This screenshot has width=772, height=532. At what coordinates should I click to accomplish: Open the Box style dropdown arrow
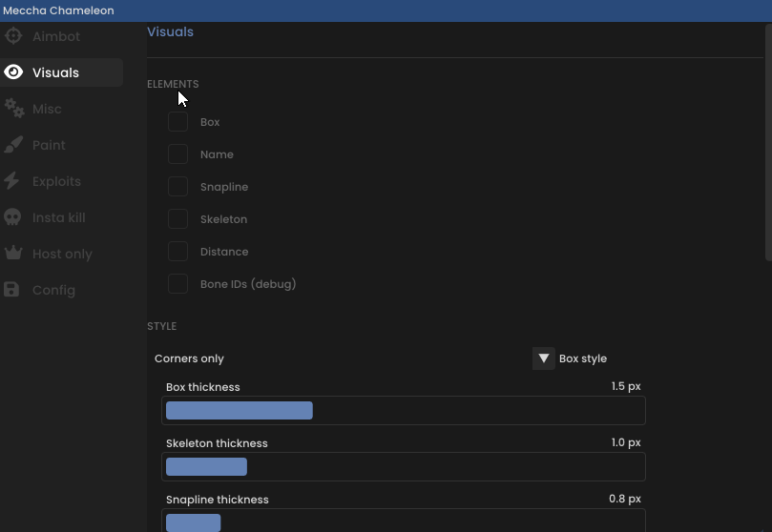coord(544,358)
